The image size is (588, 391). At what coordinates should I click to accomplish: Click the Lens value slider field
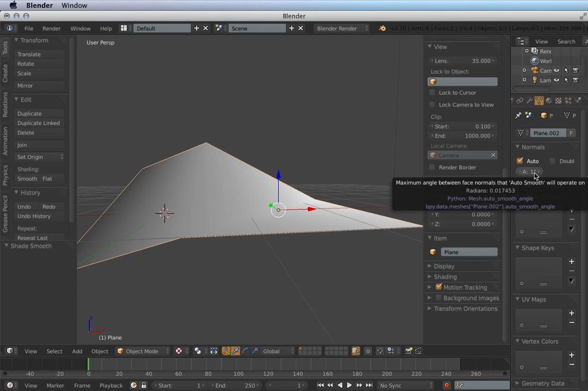point(463,60)
